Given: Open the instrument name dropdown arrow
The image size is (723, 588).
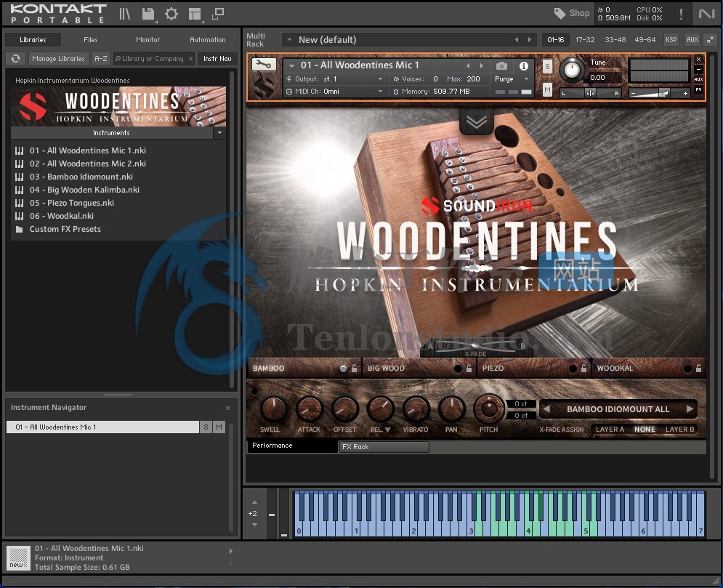Looking at the screenshot, I should [291, 65].
